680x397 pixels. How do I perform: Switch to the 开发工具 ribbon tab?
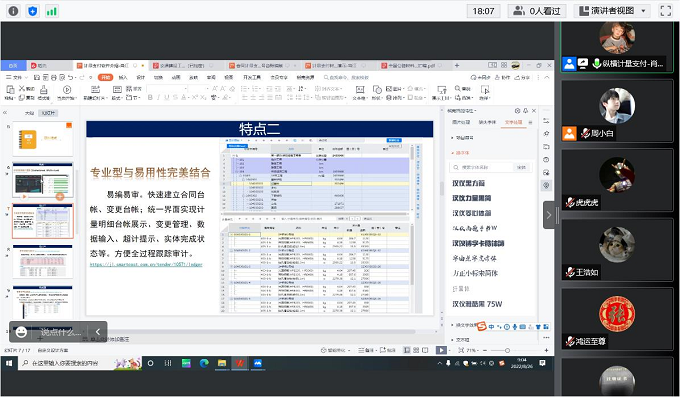coord(252,77)
